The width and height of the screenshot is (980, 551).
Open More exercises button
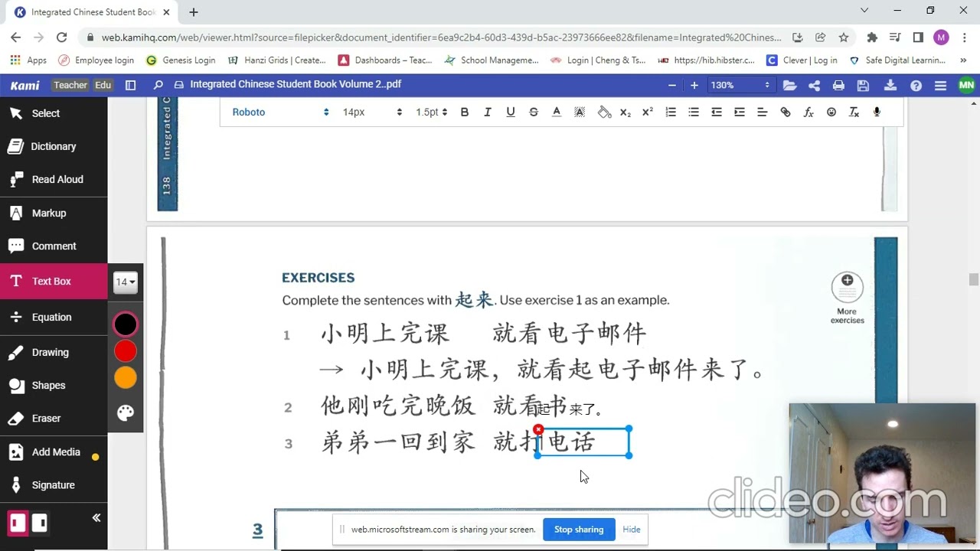847,298
